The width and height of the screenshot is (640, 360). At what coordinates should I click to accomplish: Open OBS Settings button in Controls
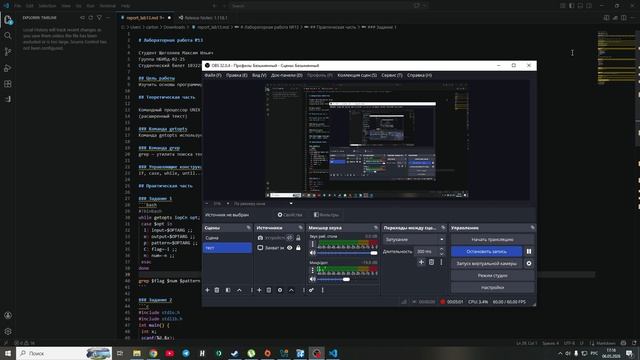[492, 287]
